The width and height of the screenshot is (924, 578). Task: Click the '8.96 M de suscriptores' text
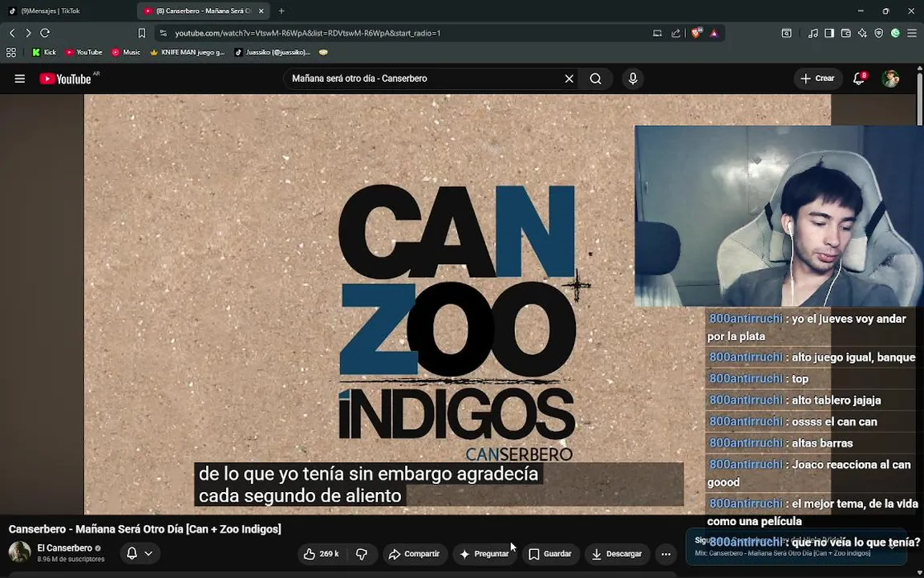(71, 559)
